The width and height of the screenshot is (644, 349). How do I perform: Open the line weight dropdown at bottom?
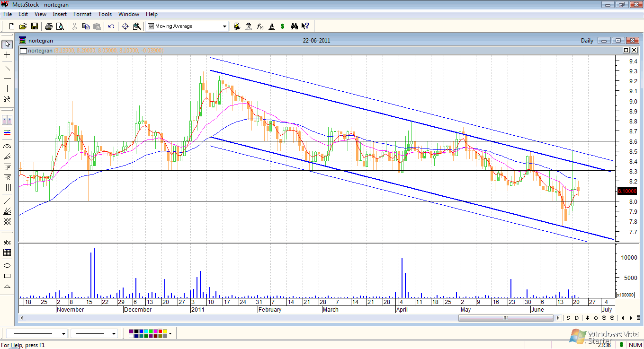(x=114, y=334)
